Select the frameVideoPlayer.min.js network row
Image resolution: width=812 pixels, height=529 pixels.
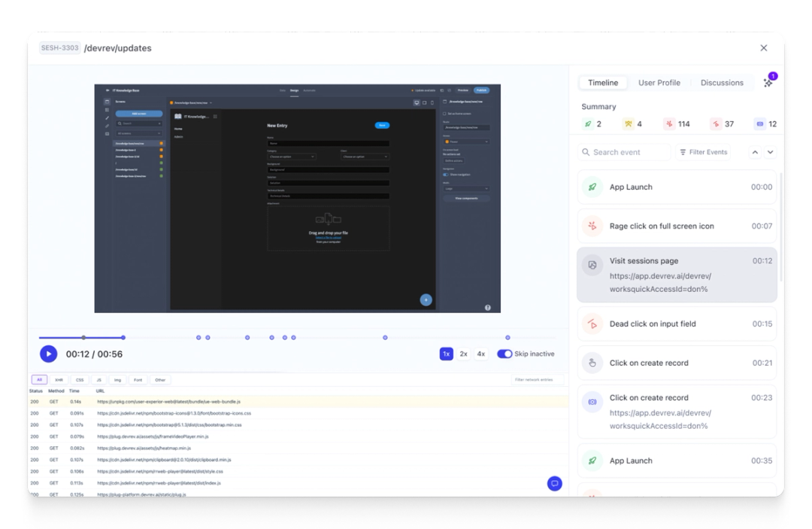coord(298,436)
